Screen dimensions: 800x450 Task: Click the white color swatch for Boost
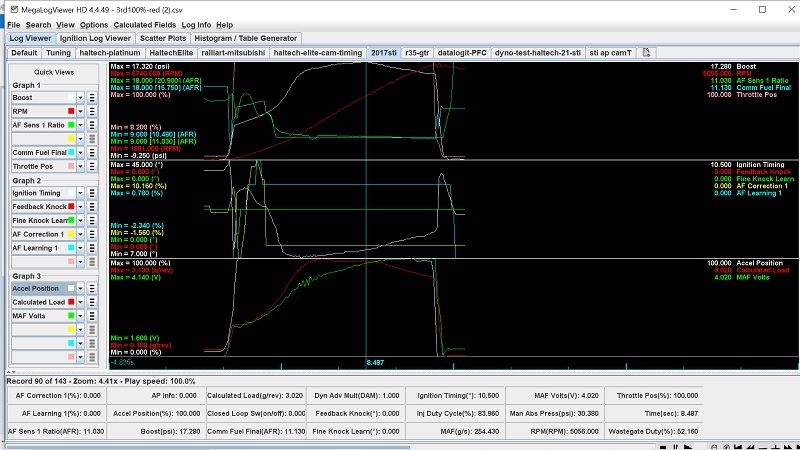tap(71, 97)
